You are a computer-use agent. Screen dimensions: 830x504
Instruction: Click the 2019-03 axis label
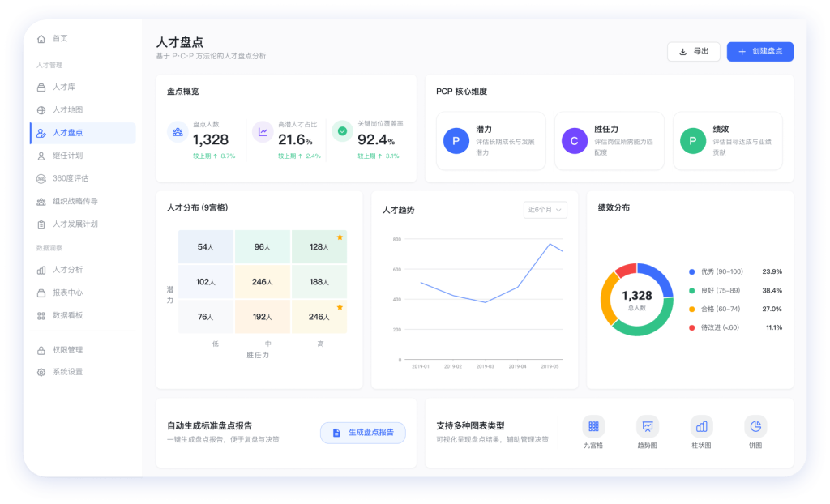pos(485,366)
